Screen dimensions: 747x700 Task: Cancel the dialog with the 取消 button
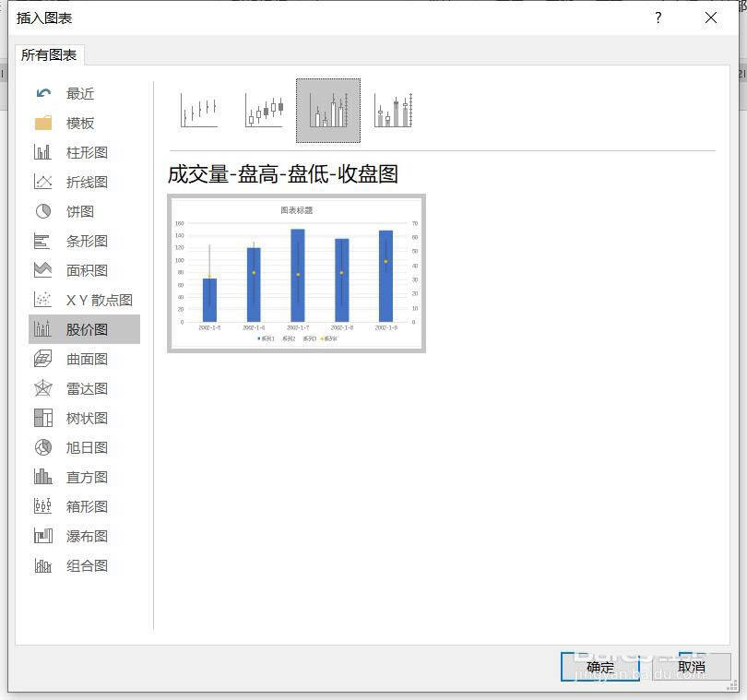coord(693,667)
